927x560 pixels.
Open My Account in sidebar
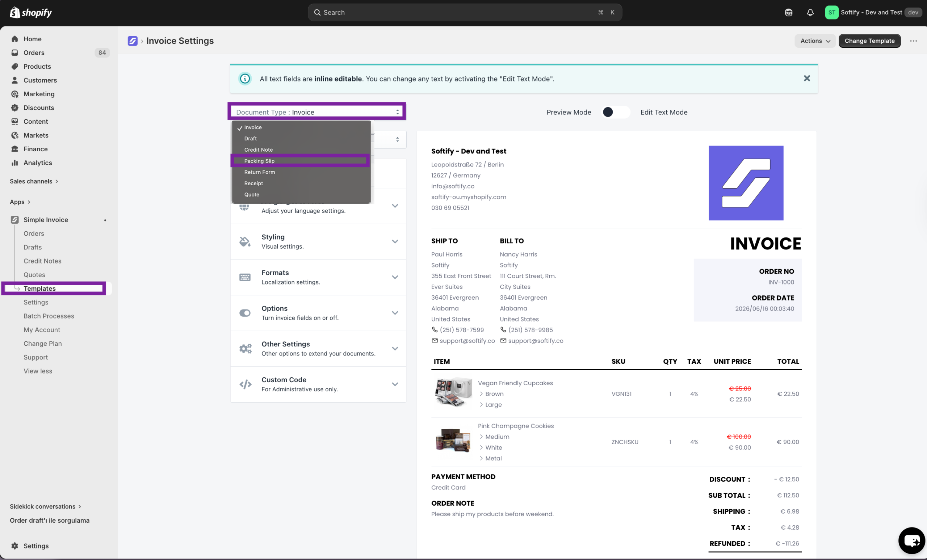pos(42,330)
